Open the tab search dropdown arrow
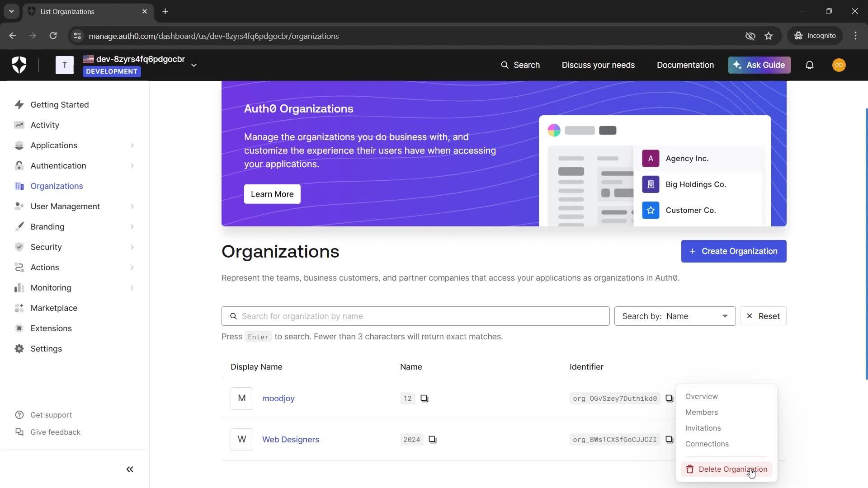 pyautogui.click(x=11, y=11)
